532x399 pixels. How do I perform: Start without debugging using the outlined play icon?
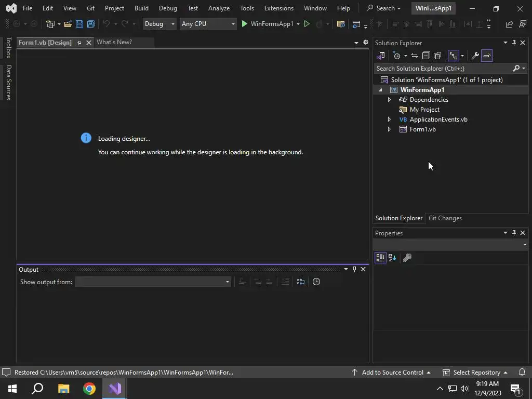[307, 24]
